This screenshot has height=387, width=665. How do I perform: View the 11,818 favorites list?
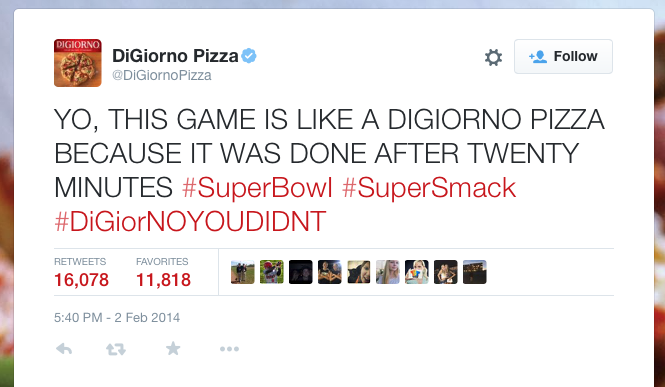pos(163,273)
